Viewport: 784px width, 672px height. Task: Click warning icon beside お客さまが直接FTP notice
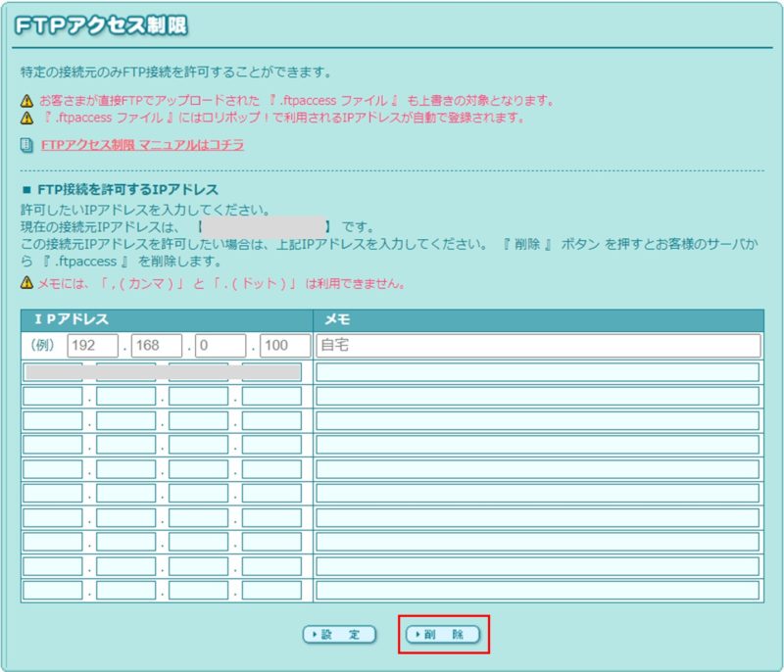(x=26, y=101)
